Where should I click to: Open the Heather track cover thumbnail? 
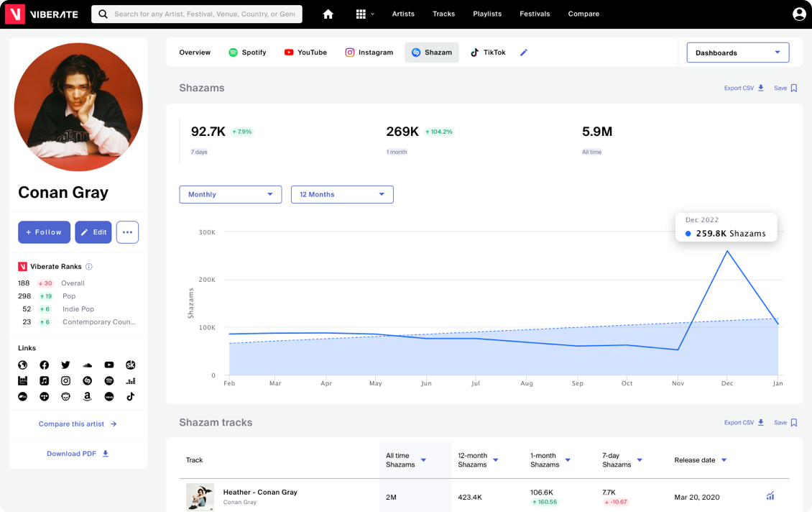(x=200, y=497)
